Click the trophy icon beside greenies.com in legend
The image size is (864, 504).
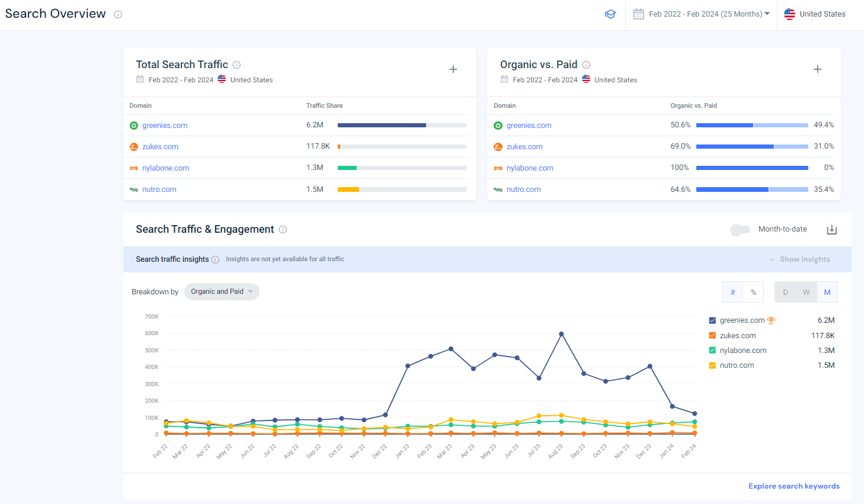pyautogui.click(x=771, y=320)
